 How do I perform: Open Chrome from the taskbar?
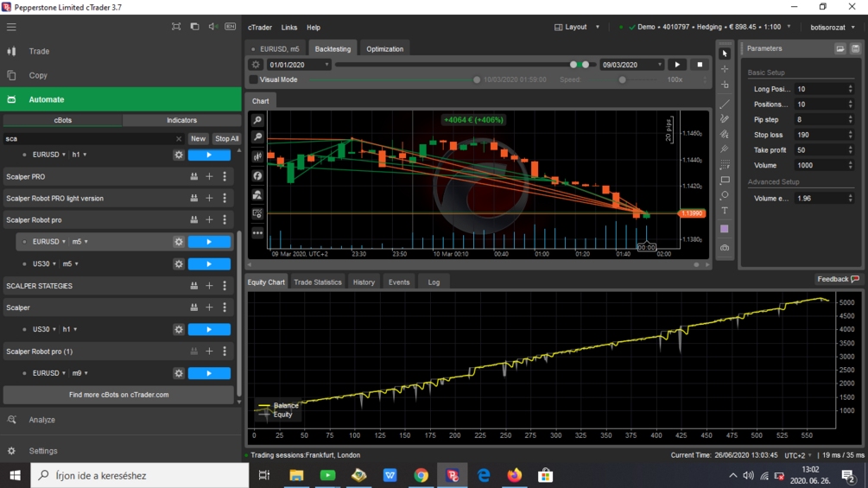(x=421, y=475)
